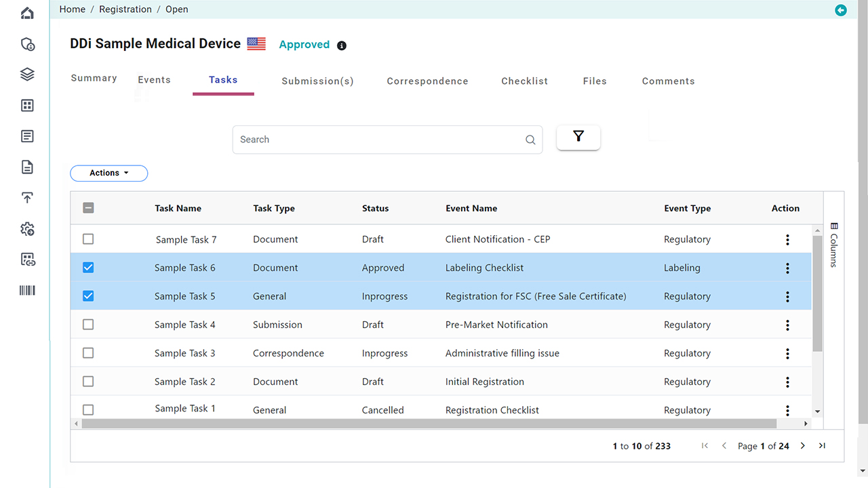This screenshot has height=488, width=868.
Task: Click the search magnifier icon
Action: point(530,140)
